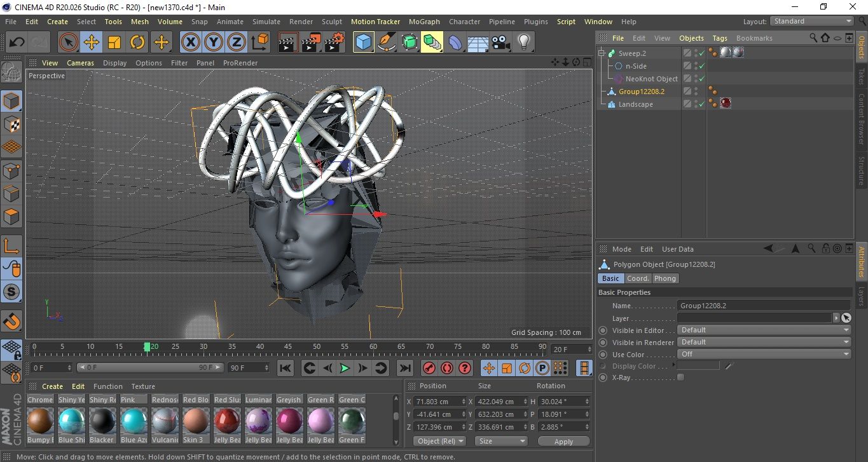
Task: Click the Make Editable icon in left palette
Action: tap(11, 72)
